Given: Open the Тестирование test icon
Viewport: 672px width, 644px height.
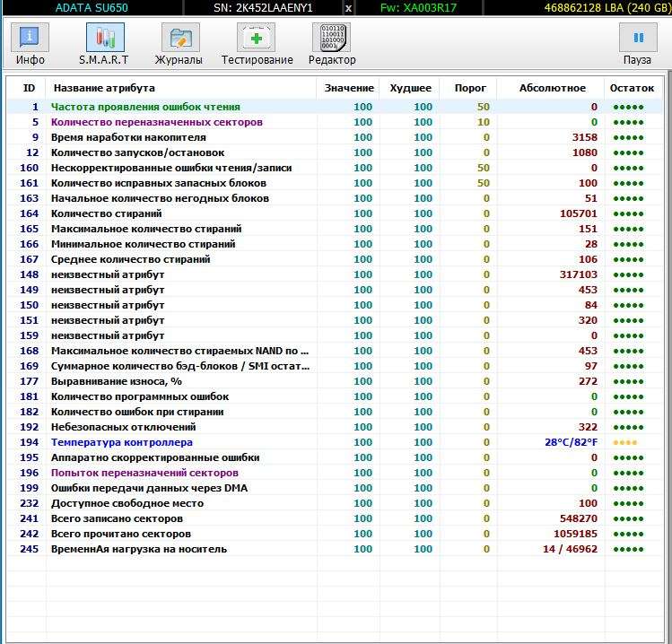Looking at the screenshot, I should (256, 38).
